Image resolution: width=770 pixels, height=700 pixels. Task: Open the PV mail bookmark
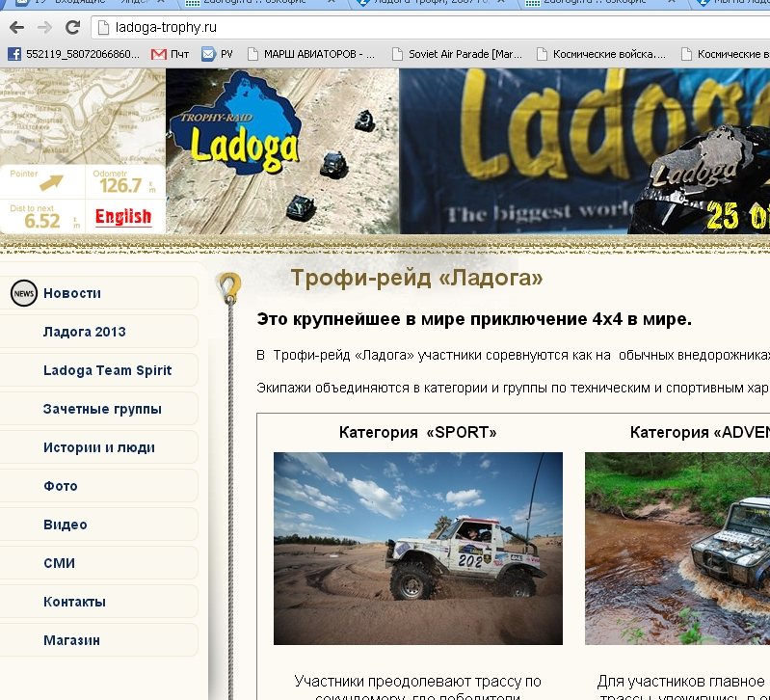pyautogui.click(x=217, y=54)
